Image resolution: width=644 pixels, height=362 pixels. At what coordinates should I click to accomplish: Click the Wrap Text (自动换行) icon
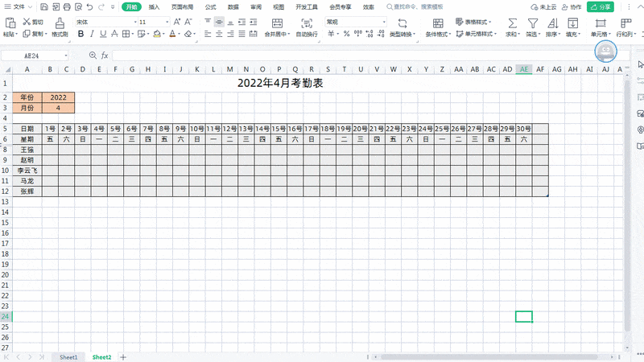pyautogui.click(x=307, y=23)
